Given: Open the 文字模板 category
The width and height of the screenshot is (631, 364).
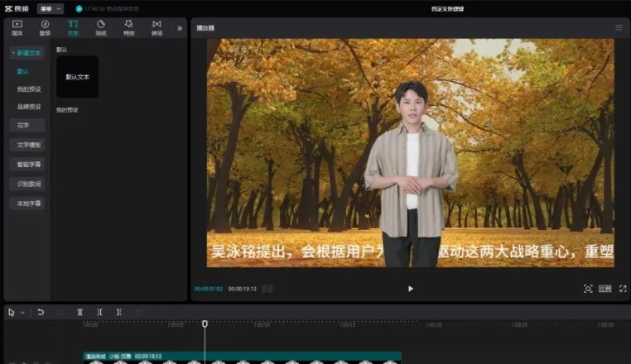Looking at the screenshot, I should 26,145.
